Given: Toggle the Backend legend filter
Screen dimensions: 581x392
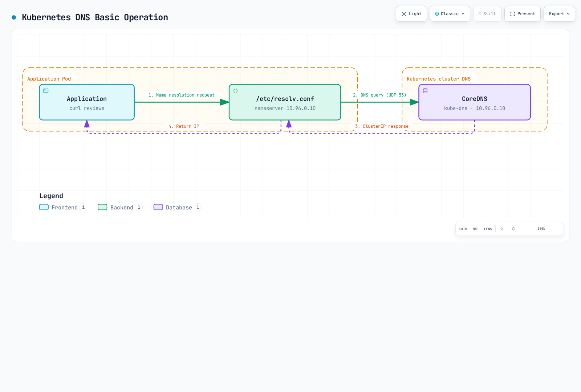Looking at the screenshot, I should pyautogui.click(x=120, y=207).
